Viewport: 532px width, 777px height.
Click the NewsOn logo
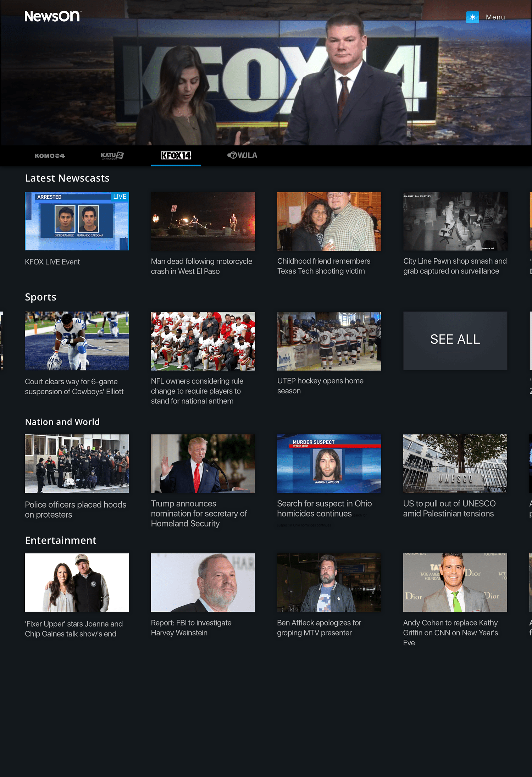pos(53,16)
